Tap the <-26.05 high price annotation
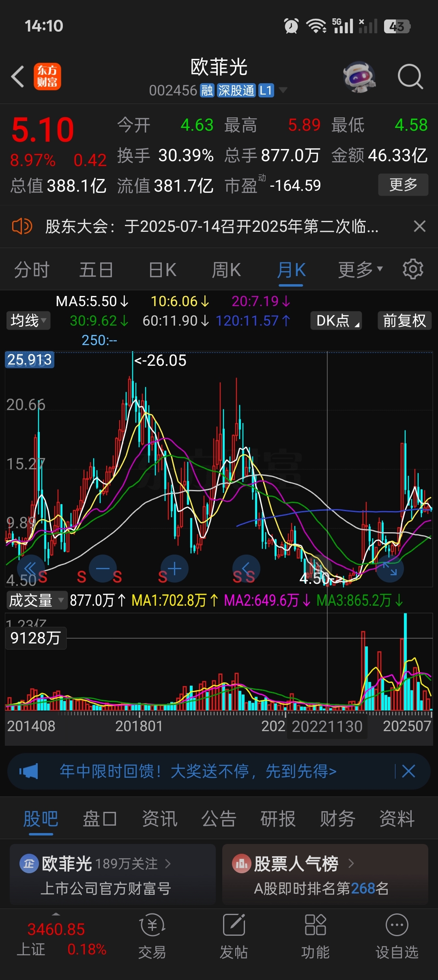This screenshot has height=980, width=438. coord(160,360)
